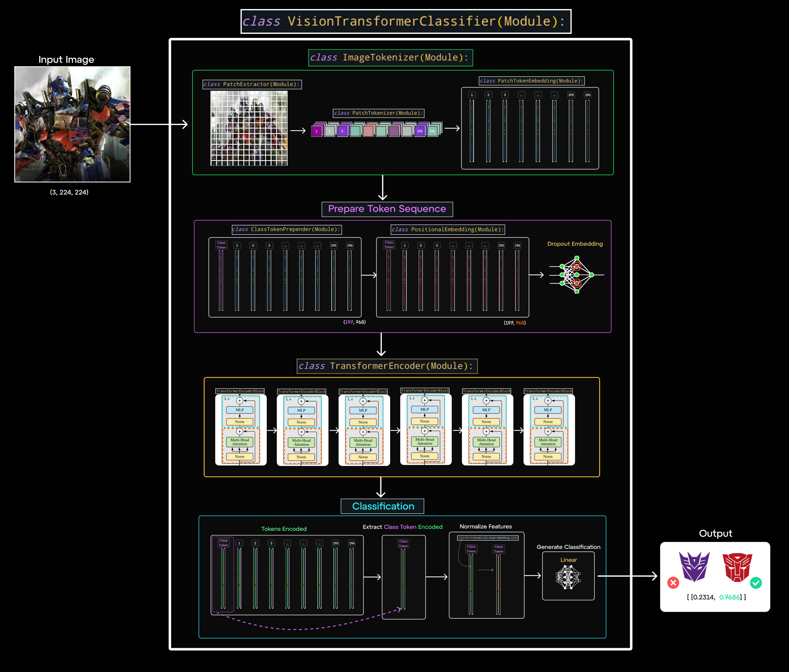Click the Prepare Token Sequence heading
Image resolution: width=789 pixels, height=672 pixels.
coord(387,209)
